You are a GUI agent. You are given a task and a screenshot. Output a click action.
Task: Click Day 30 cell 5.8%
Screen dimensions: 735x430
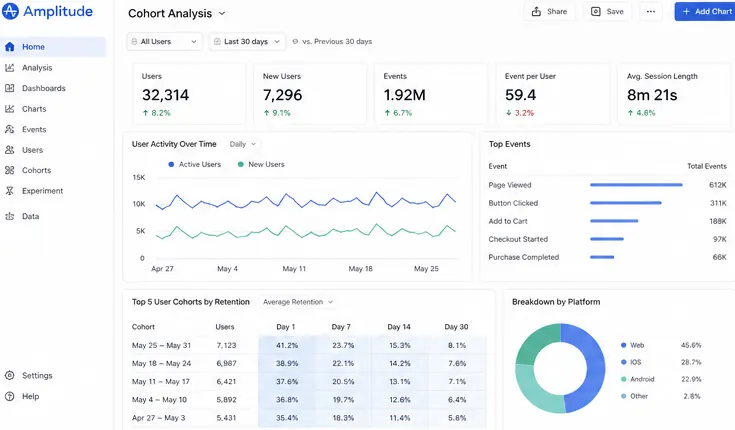pyautogui.click(x=457, y=418)
